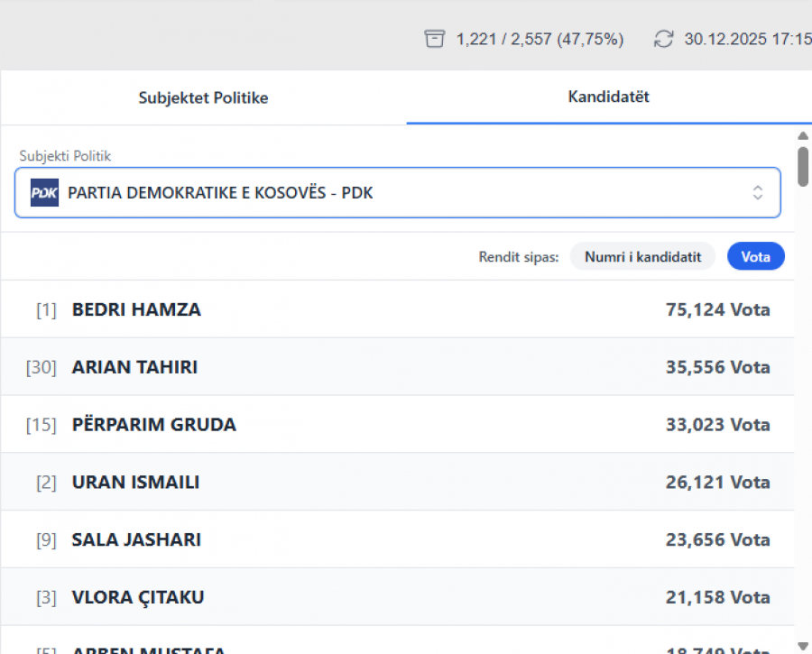Select the BEDRI HAMZA row

pyautogui.click(x=397, y=309)
